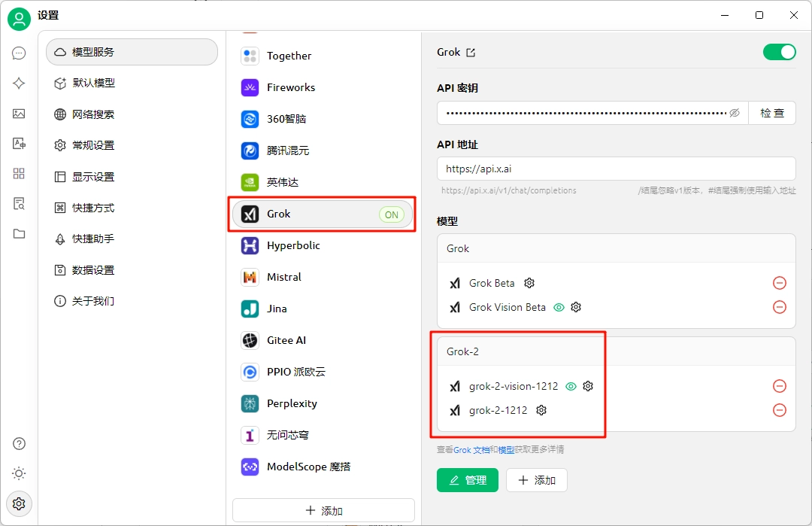The width and height of the screenshot is (812, 526).
Task: Open the 模型 link in the footer note
Action: (x=506, y=450)
